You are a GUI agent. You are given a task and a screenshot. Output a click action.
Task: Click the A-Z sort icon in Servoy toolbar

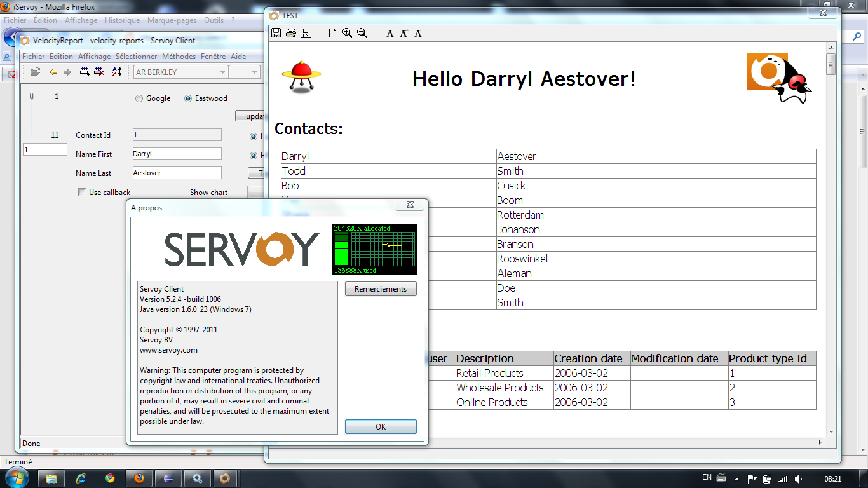[x=117, y=72]
